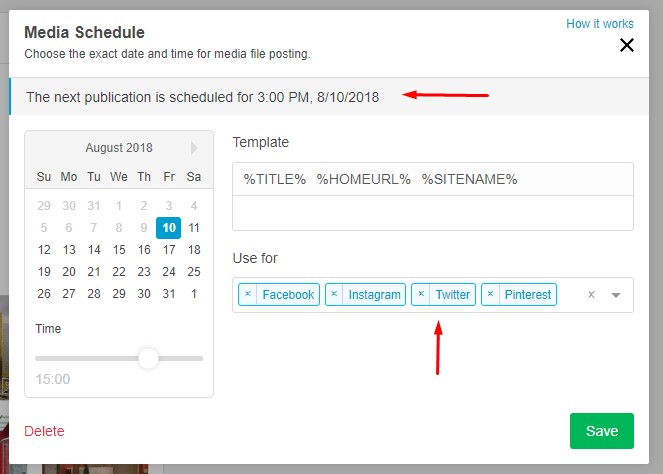Remove the Instagram tag
This screenshot has width=663, height=474.
click(334, 294)
